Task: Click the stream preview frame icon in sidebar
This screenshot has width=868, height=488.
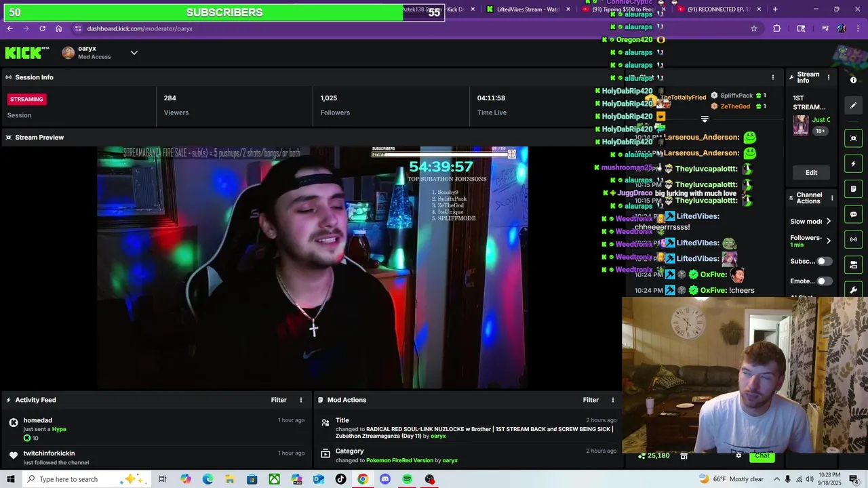Action: (x=853, y=138)
